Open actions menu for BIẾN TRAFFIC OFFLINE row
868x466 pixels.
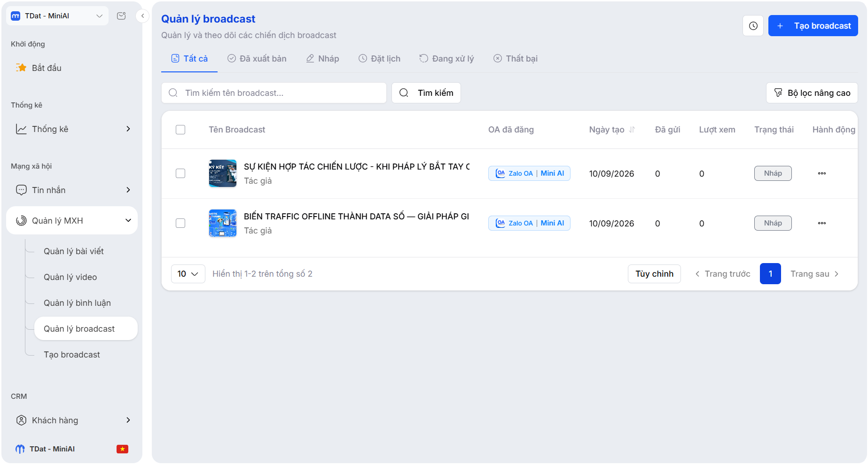pos(822,223)
